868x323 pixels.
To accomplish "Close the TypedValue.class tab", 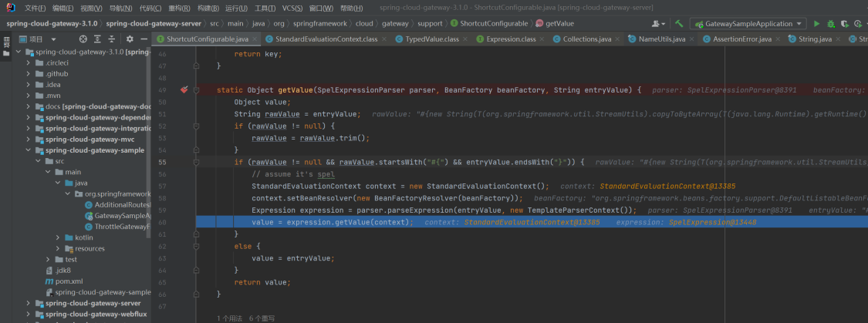I will (x=465, y=39).
